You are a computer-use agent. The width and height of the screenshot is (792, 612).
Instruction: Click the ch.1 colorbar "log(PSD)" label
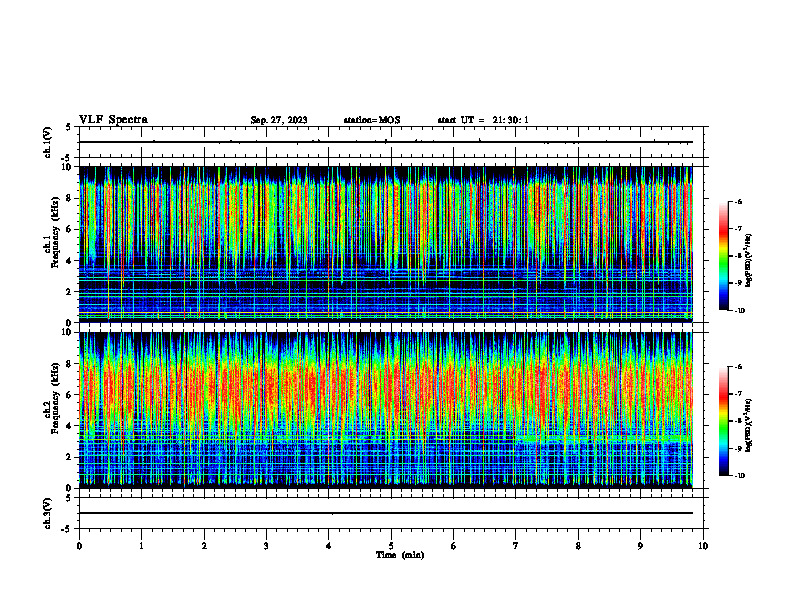click(749, 261)
